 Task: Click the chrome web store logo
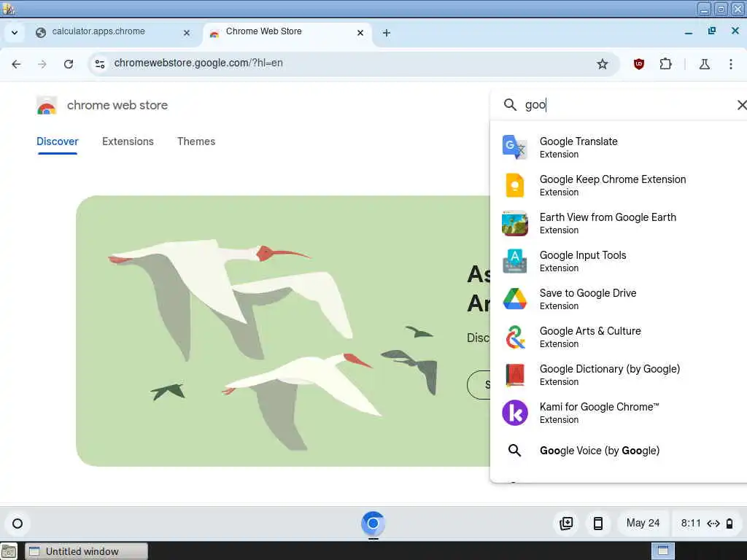47,105
